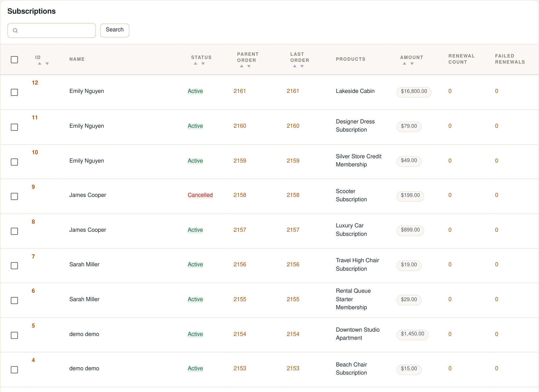This screenshot has height=392, width=539.
Task: Click Silver Store Credit Membership product
Action: [359, 161]
